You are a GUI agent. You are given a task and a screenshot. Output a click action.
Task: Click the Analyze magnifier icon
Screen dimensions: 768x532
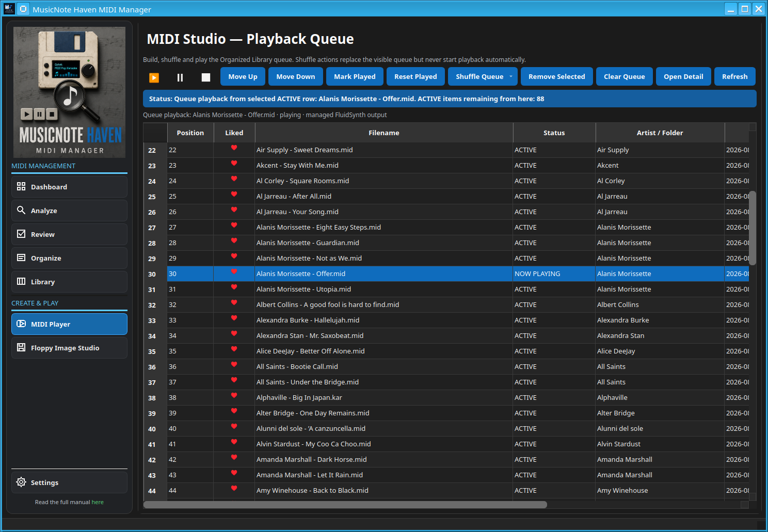(21, 210)
